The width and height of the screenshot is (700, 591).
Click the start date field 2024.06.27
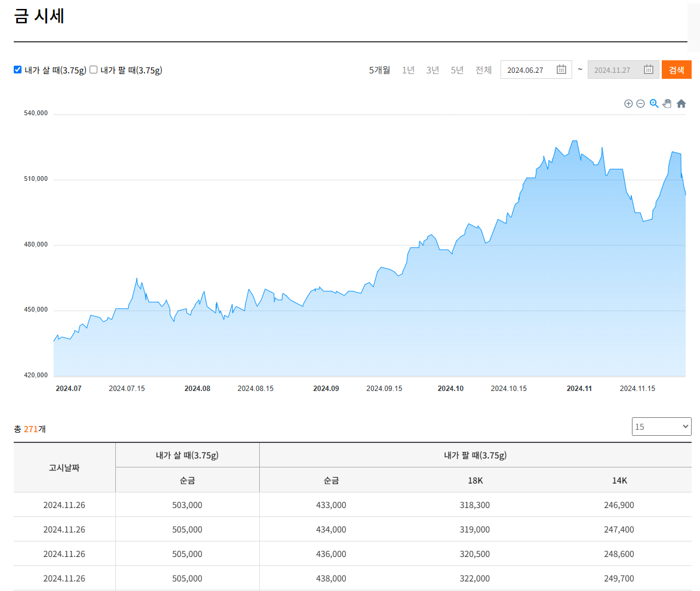(536, 70)
